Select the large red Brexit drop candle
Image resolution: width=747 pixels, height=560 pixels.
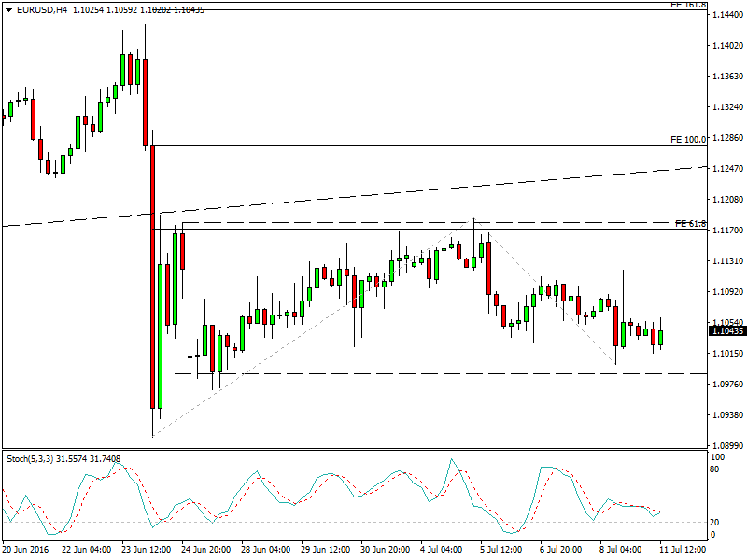pyautogui.click(x=152, y=276)
